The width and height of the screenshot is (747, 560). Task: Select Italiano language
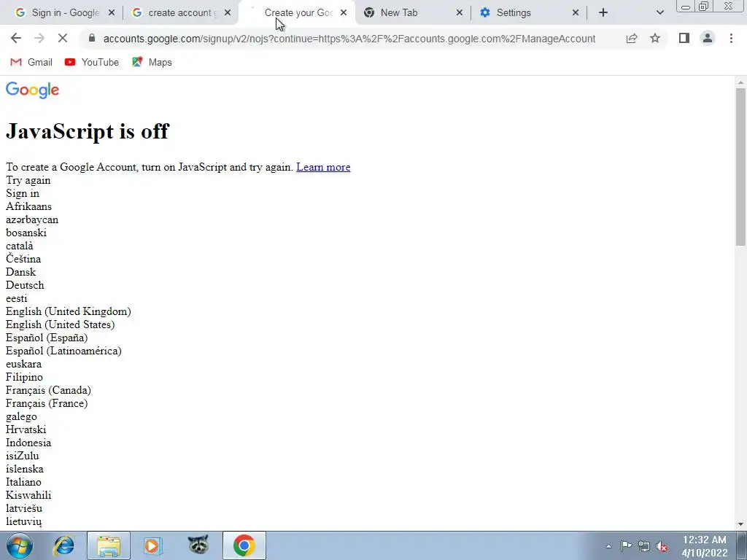[23, 482]
